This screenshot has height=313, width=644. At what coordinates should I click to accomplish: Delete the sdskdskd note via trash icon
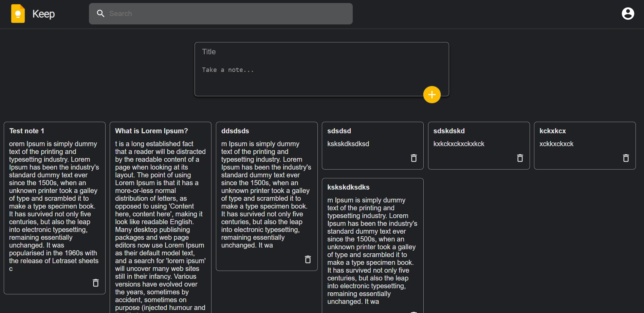coord(520,158)
